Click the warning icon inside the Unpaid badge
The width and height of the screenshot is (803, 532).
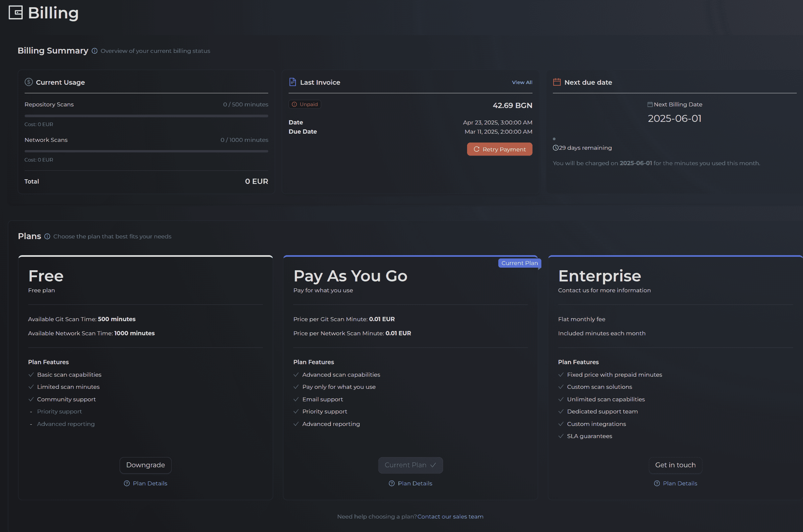point(295,104)
